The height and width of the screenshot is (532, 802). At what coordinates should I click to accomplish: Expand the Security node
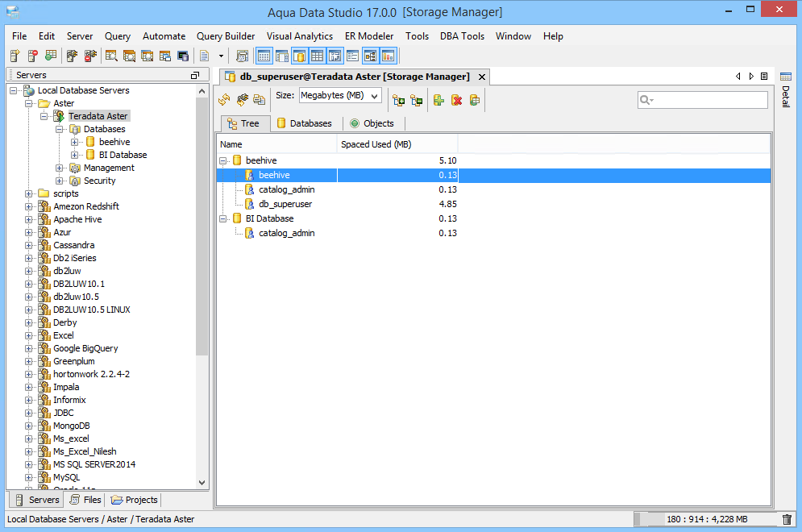(x=60, y=181)
